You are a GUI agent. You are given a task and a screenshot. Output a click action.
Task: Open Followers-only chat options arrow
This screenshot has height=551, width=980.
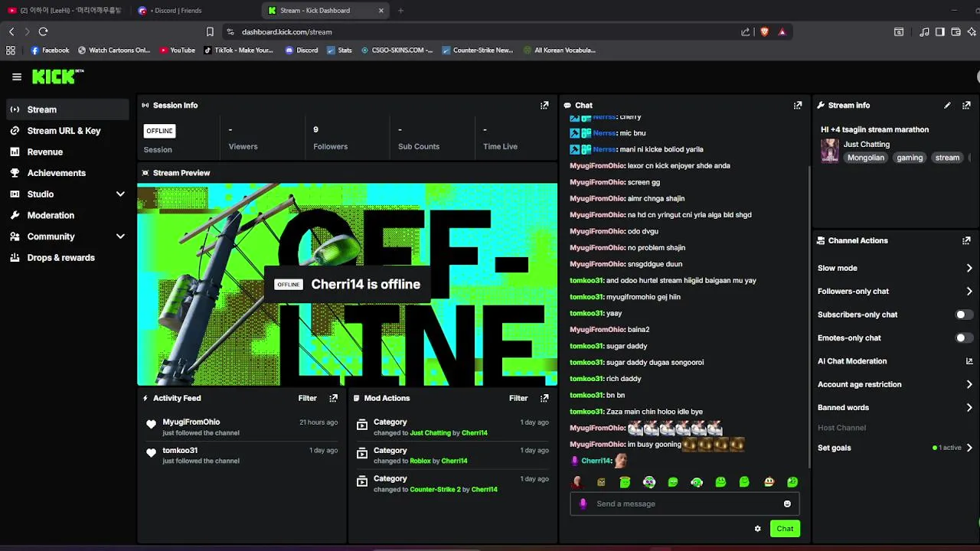969,292
